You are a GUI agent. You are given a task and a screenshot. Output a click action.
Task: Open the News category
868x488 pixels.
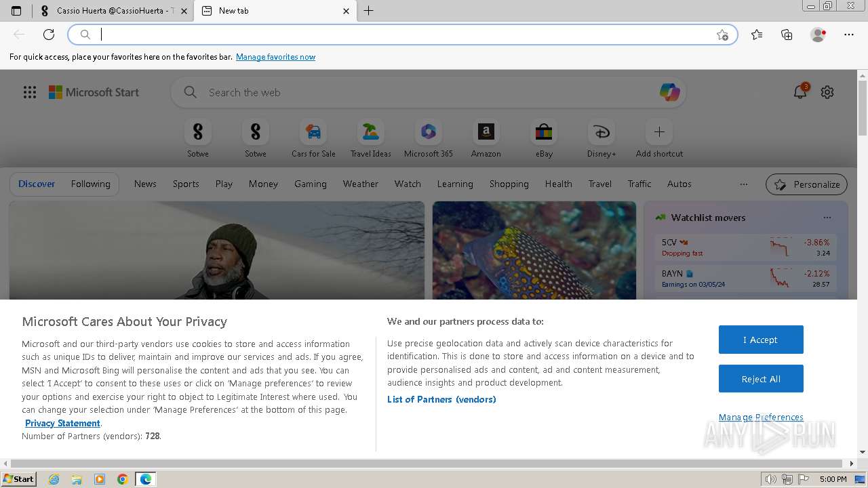click(145, 184)
